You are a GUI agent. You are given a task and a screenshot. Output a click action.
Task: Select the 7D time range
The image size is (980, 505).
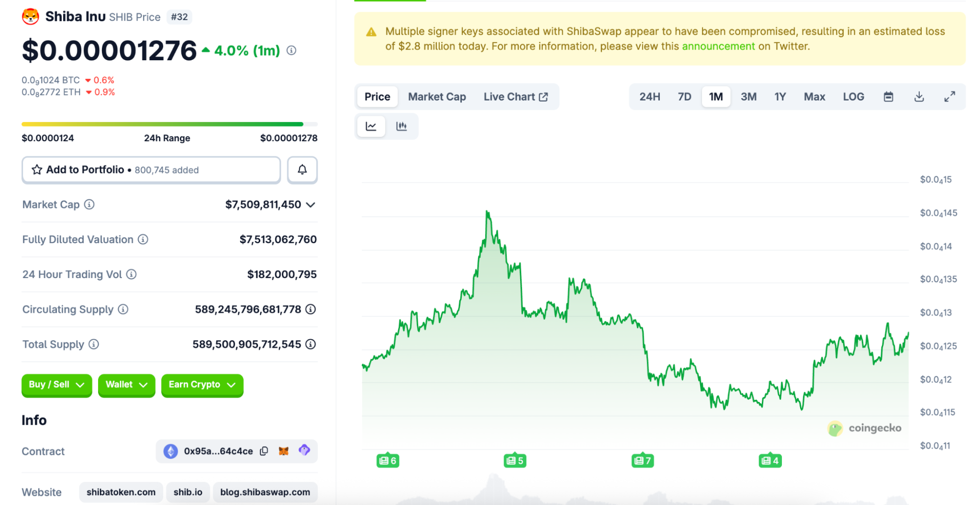click(x=684, y=97)
